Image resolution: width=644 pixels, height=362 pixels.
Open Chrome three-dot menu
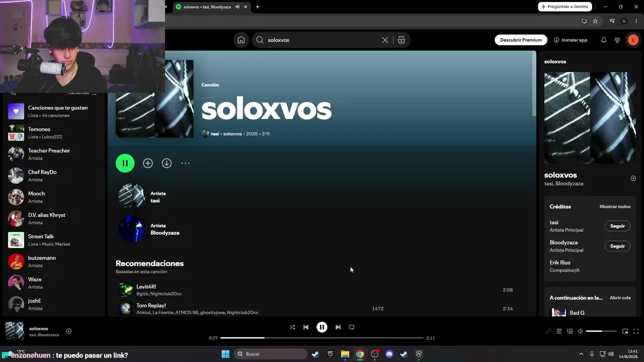[x=636, y=21]
